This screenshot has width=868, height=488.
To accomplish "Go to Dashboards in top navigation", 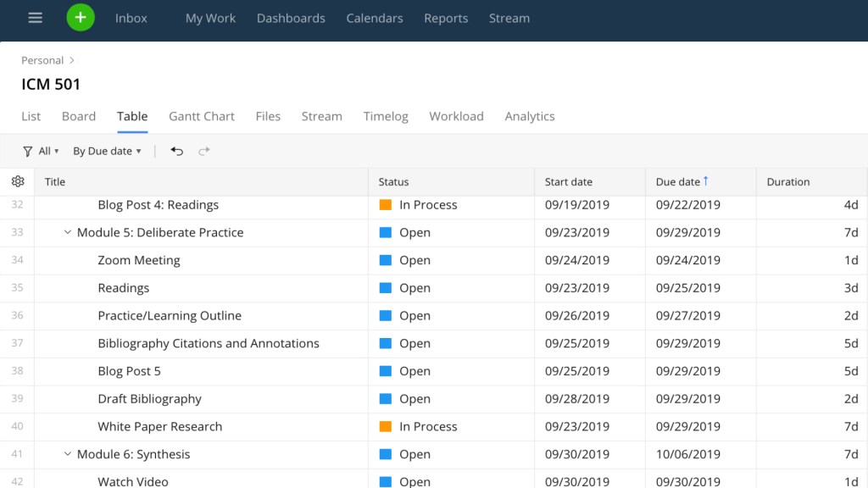I will 291,18.
